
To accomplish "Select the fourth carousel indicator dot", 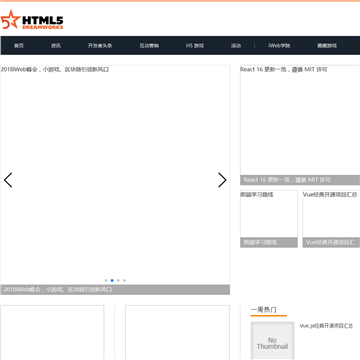I will (124, 280).
